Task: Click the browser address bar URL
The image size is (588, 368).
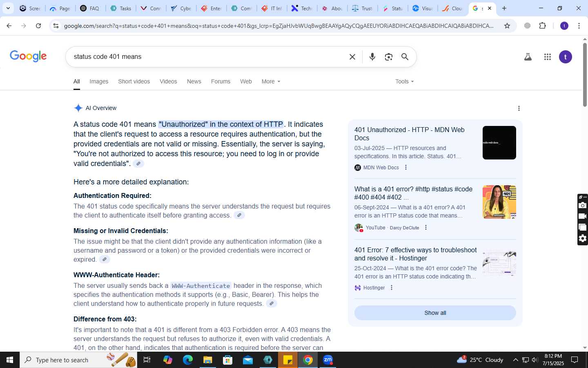Action: [x=278, y=26]
